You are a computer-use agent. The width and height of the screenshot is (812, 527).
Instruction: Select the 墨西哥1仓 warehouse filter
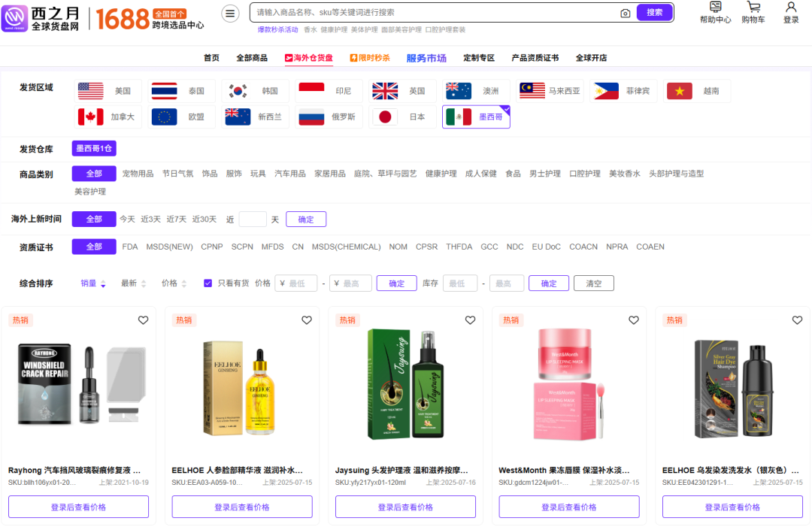(x=94, y=149)
